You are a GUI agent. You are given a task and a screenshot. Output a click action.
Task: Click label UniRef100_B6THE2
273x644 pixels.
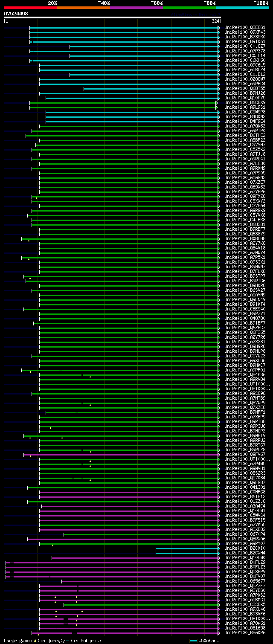pos(245,136)
